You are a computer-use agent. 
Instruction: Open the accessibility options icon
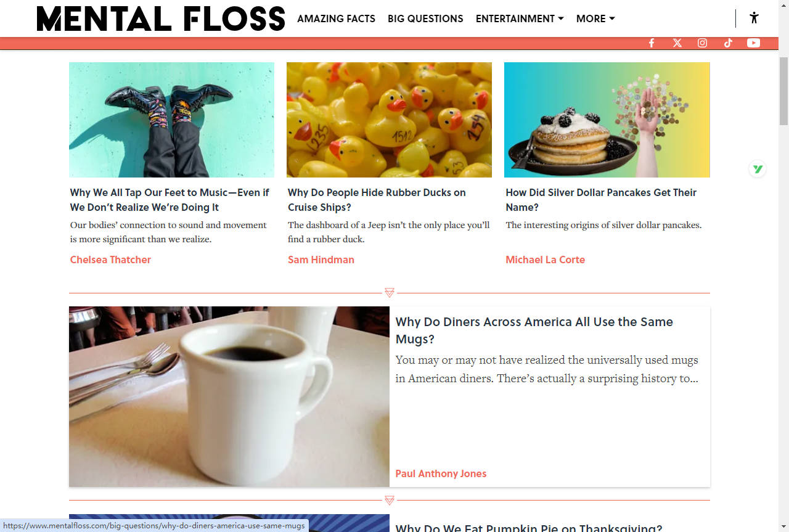coord(754,18)
